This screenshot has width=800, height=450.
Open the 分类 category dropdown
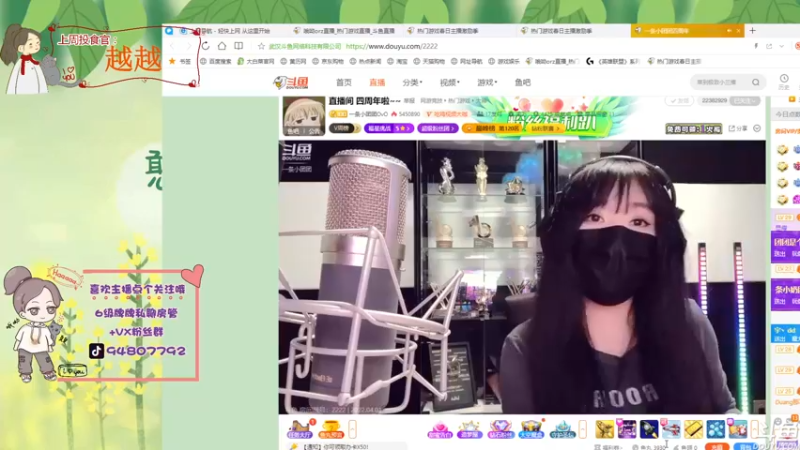coord(412,82)
